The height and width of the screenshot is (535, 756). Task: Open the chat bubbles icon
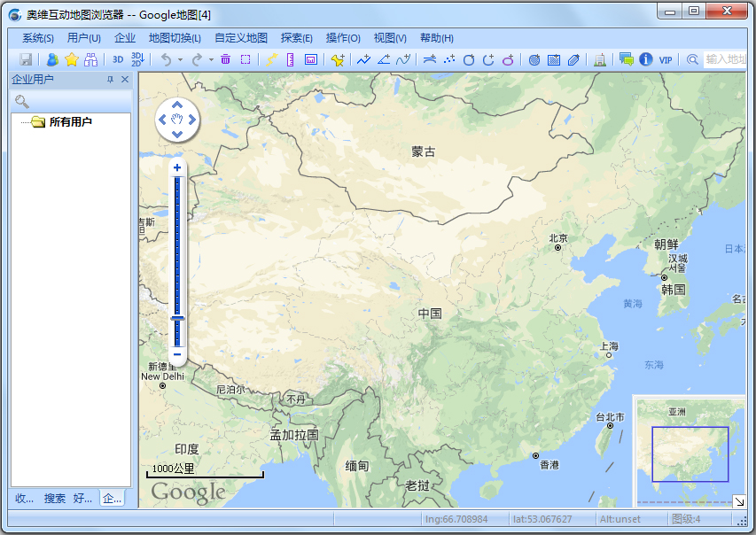[x=627, y=59]
